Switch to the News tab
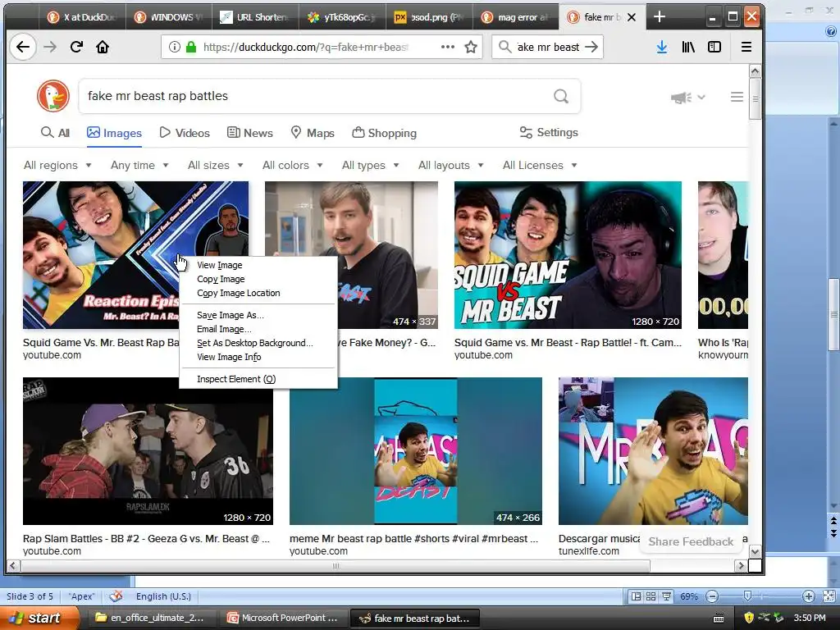This screenshot has width=840, height=630. click(x=250, y=133)
